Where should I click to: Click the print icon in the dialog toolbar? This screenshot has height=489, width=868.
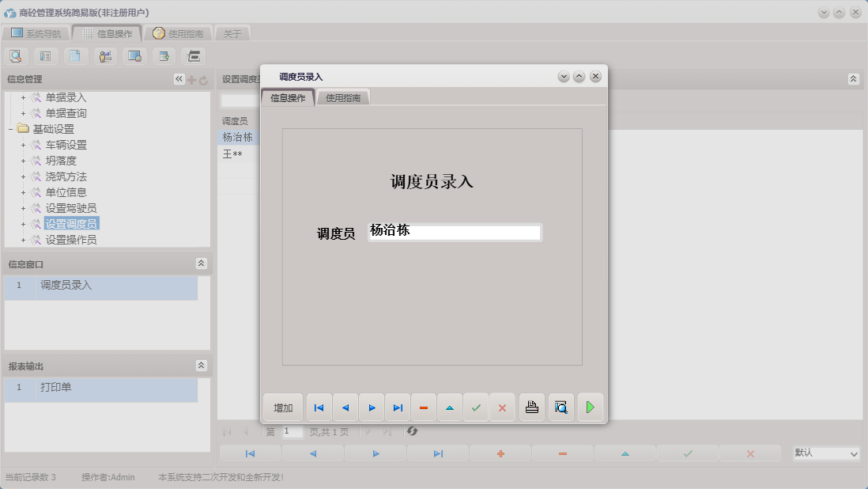pyautogui.click(x=531, y=407)
